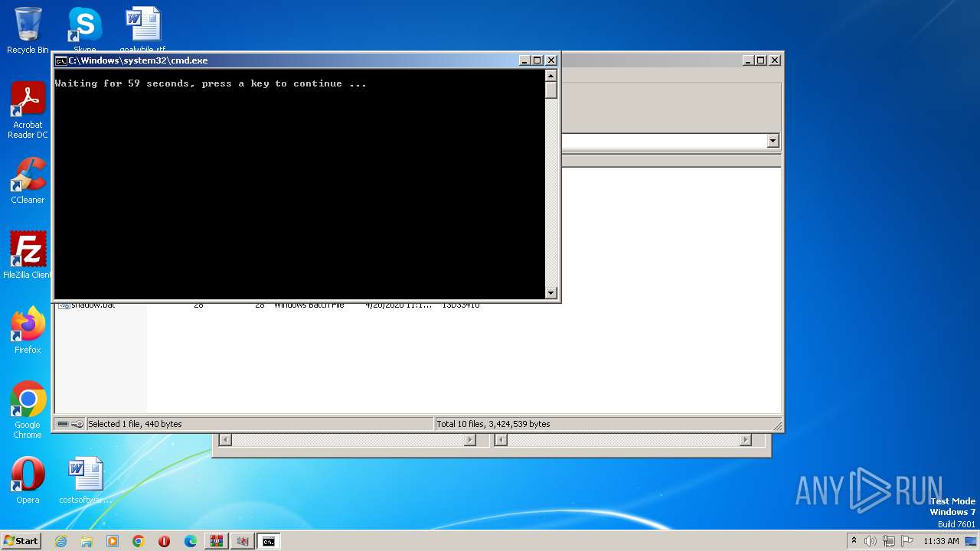This screenshot has height=551, width=980.
Task: Switch to WinRAR taskbar button
Action: [x=217, y=541]
